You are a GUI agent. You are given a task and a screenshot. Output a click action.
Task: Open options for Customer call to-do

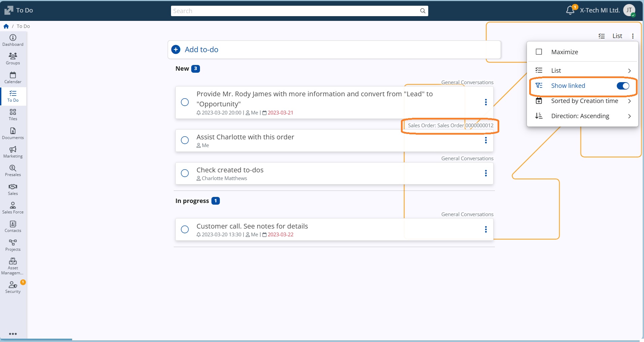tap(486, 229)
